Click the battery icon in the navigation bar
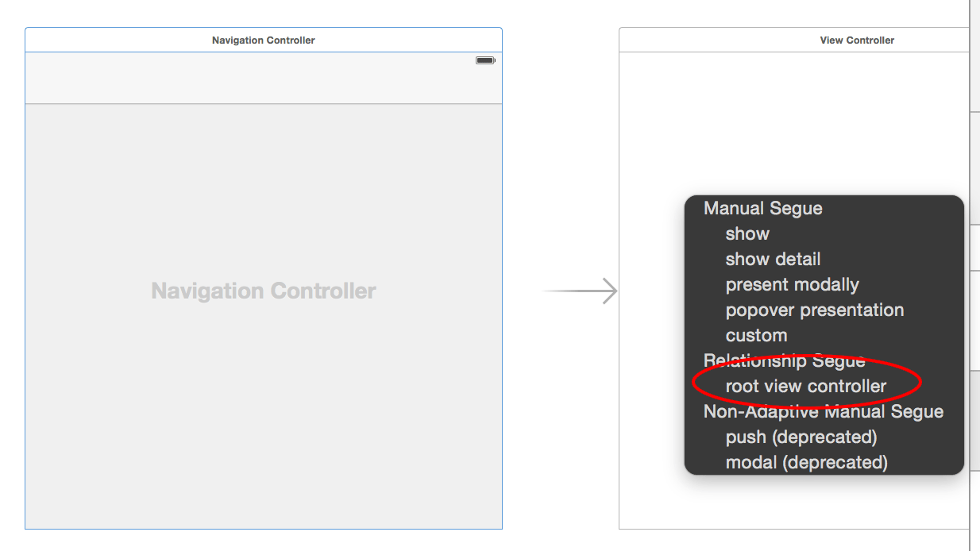The height and width of the screenshot is (551, 980). (x=484, y=60)
